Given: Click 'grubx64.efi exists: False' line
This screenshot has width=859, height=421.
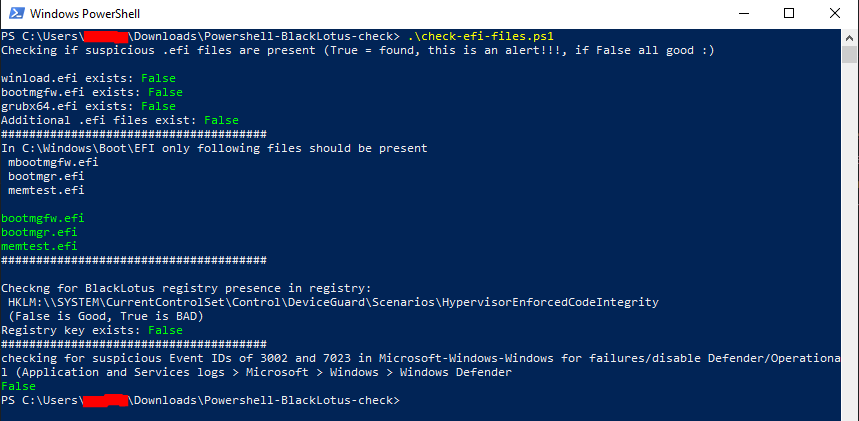Looking at the screenshot, I should tap(88, 106).
